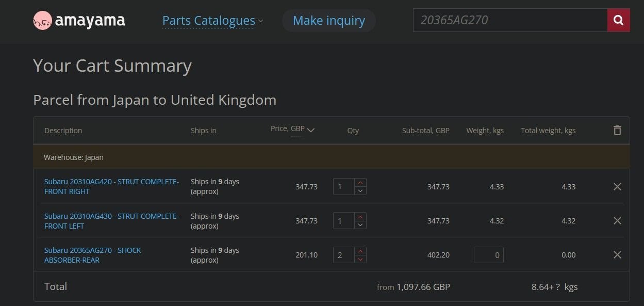Click the part number search field
The height and width of the screenshot is (306, 644).
point(509,21)
